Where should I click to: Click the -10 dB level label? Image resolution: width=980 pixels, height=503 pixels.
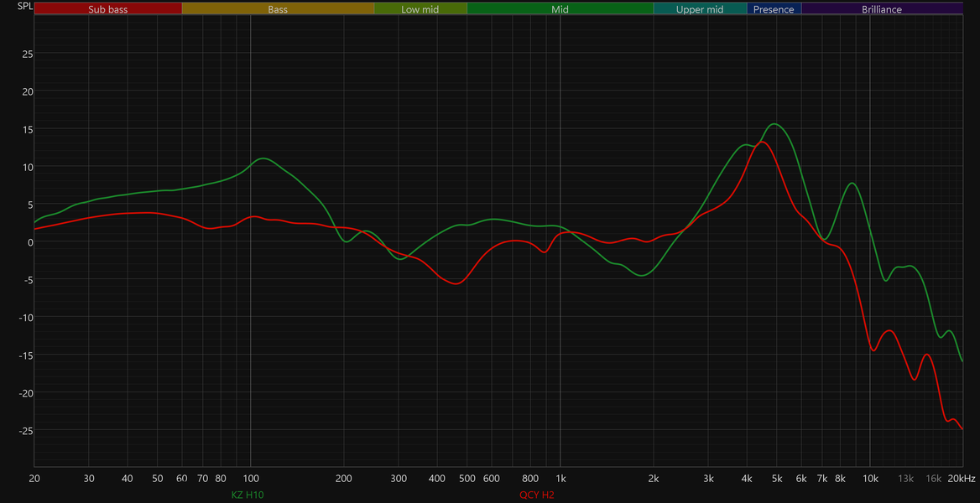pyautogui.click(x=26, y=318)
